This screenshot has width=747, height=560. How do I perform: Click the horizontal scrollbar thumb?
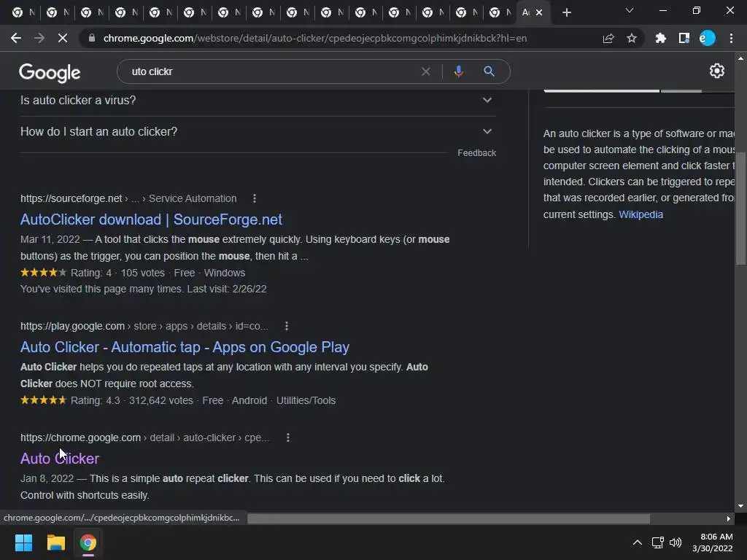449,518
